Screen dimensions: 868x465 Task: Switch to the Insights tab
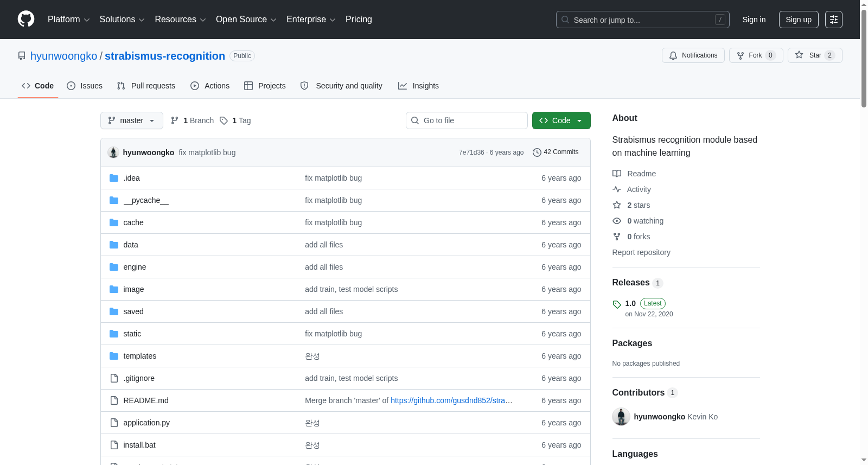tap(418, 86)
